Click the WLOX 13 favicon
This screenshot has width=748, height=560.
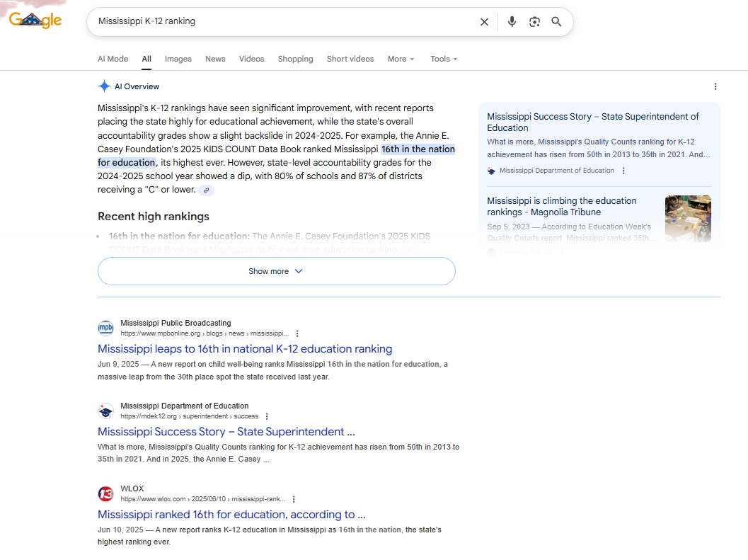pyautogui.click(x=106, y=493)
